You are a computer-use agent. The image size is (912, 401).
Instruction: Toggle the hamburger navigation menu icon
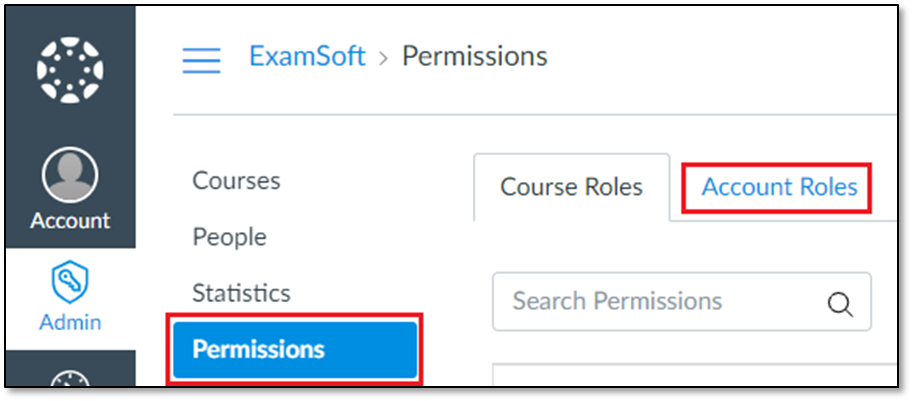(x=201, y=60)
